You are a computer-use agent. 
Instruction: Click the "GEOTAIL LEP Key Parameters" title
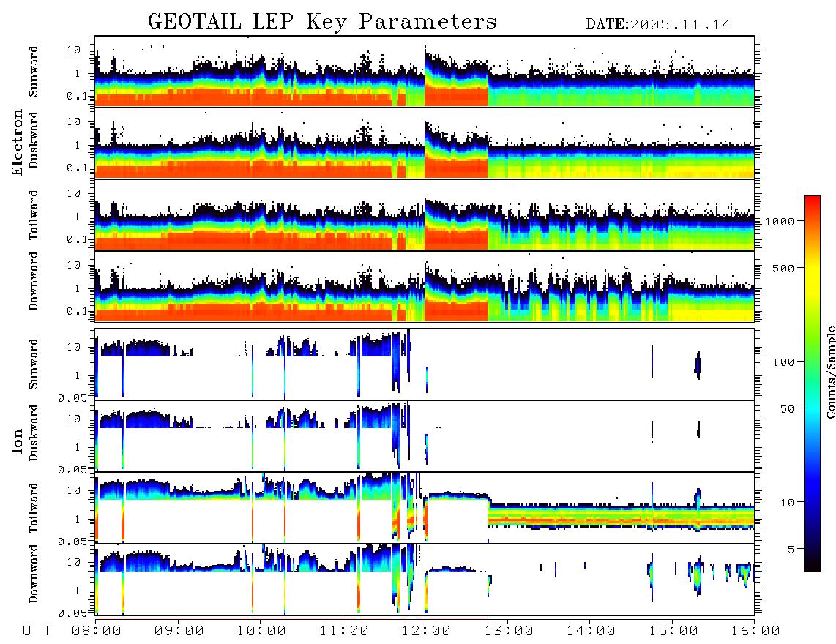[322, 22]
